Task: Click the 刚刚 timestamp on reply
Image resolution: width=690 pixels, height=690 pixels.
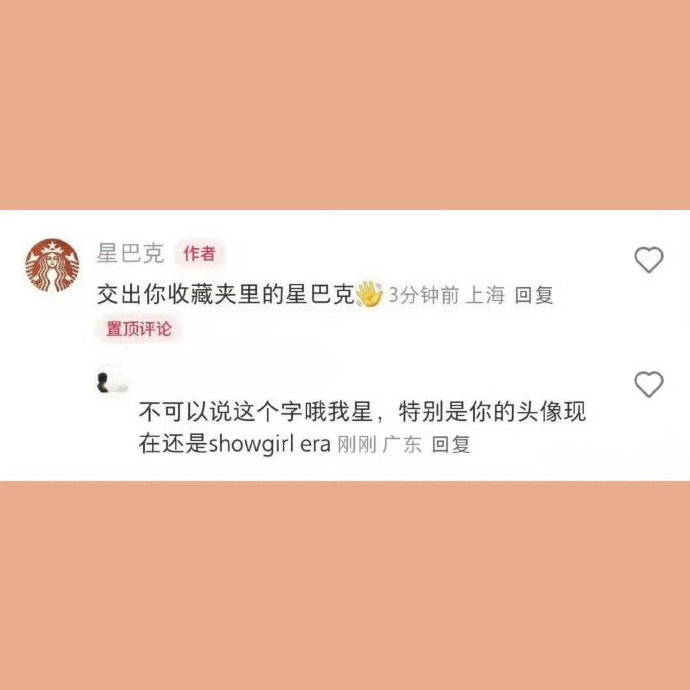Action: click(357, 444)
